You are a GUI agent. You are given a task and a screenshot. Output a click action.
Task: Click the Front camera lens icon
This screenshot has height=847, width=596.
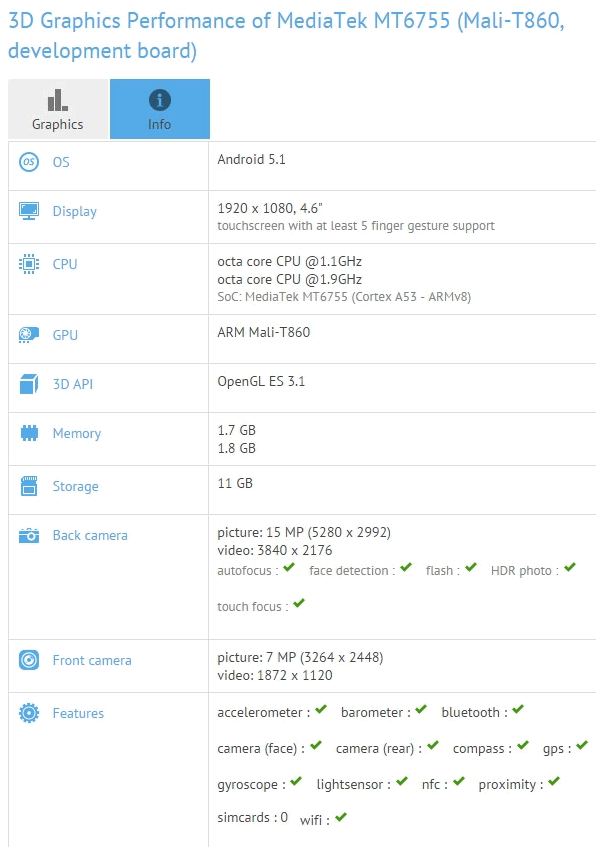tap(29, 660)
